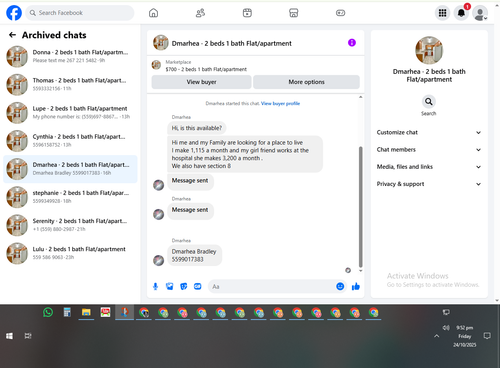
Task: Open the Donna archived chat
Action: (x=70, y=56)
